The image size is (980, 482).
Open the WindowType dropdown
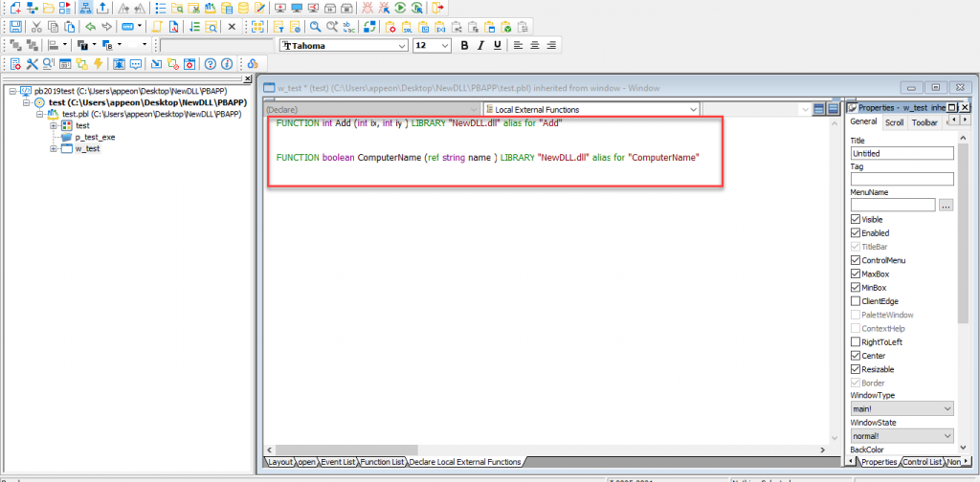tap(947, 408)
